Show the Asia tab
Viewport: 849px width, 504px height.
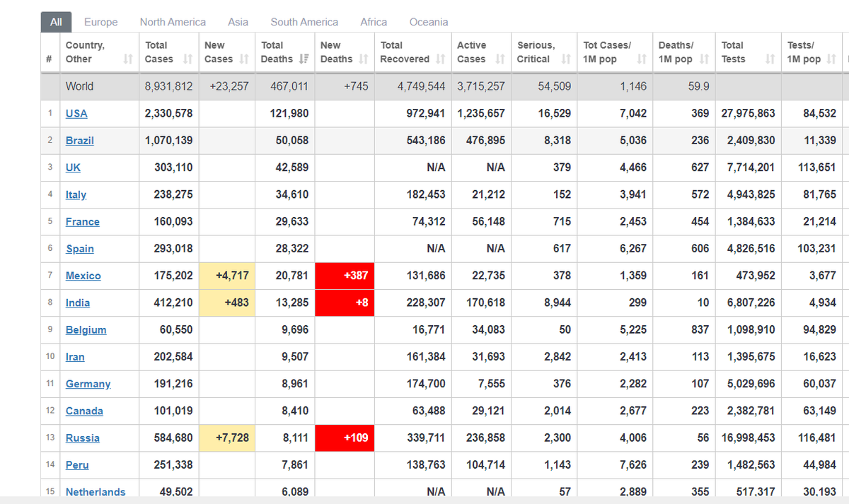point(238,22)
